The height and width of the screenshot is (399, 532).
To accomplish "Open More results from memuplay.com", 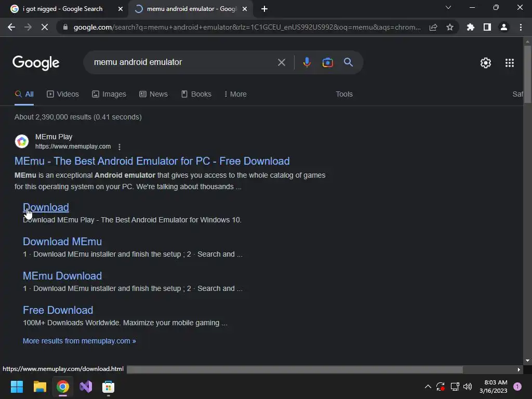I will coord(79,341).
